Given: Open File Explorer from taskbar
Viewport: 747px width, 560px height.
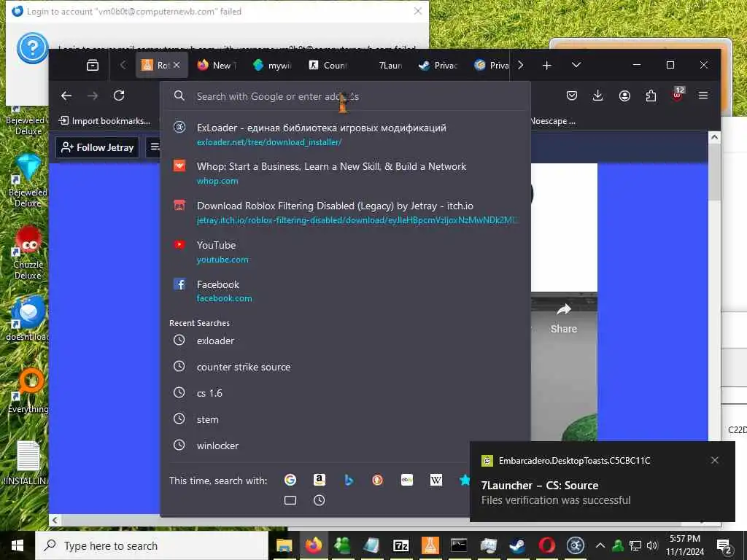Looking at the screenshot, I should 284,545.
